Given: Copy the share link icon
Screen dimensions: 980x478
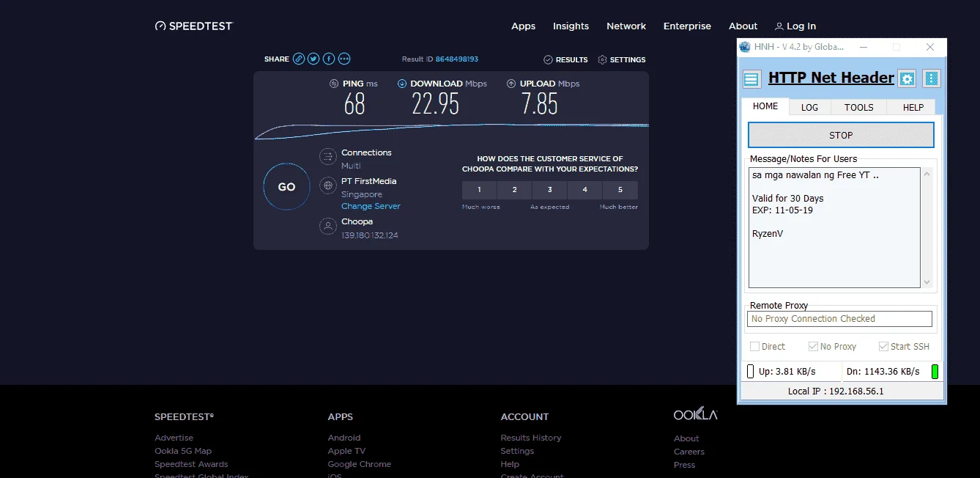Looking at the screenshot, I should click(x=299, y=59).
